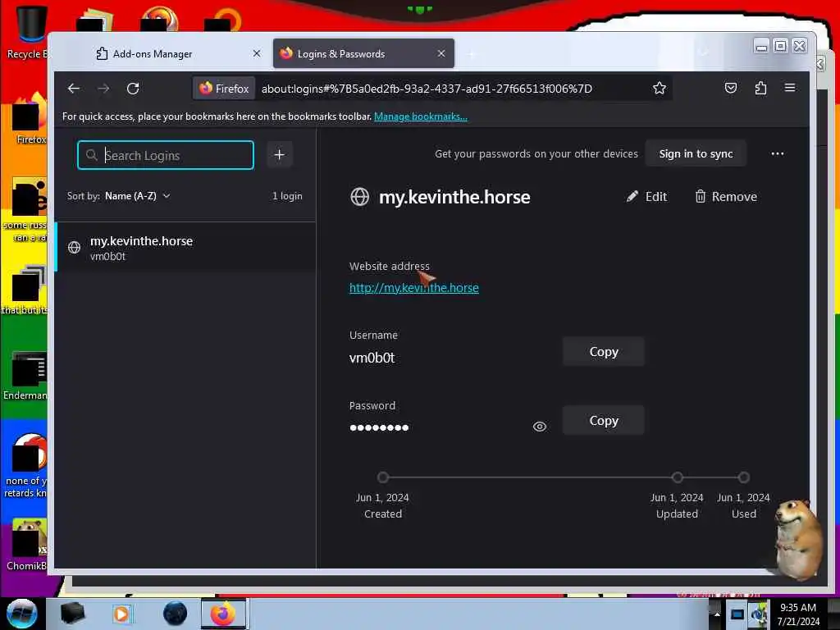List all tabs dropdown arrow

coord(704,53)
